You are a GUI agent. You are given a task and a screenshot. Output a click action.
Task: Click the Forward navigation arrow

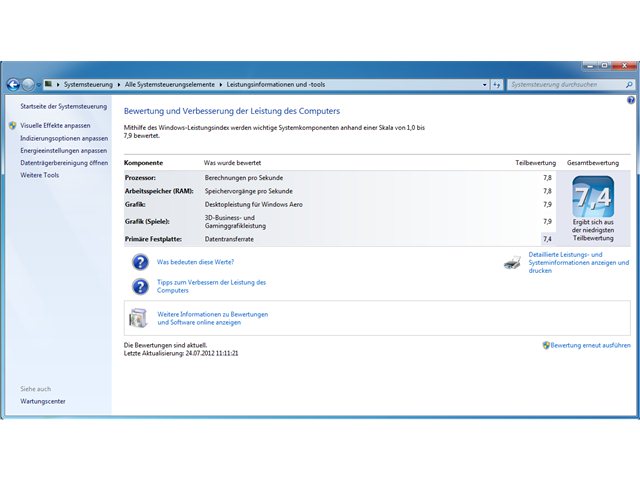click(28, 84)
